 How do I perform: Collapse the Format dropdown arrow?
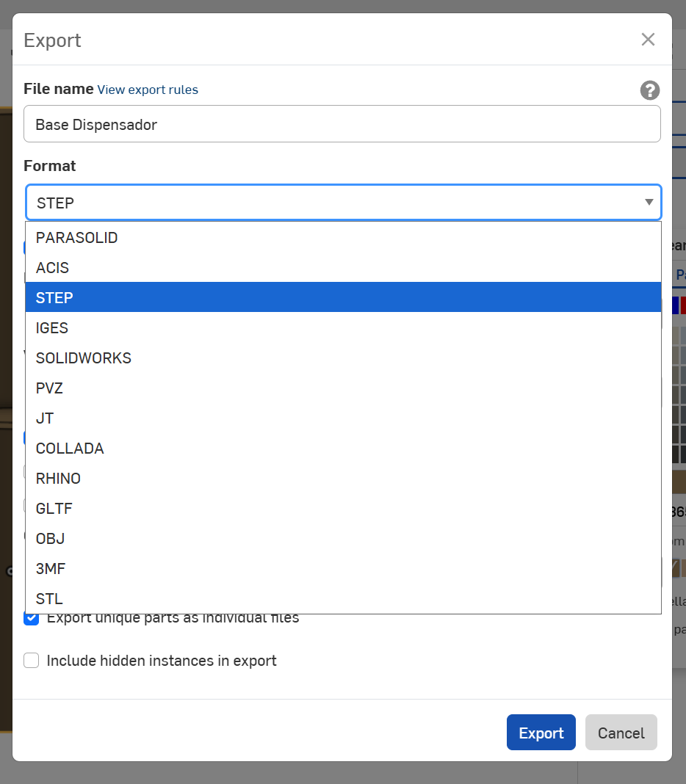pyautogui.click(x=649, y=203)
